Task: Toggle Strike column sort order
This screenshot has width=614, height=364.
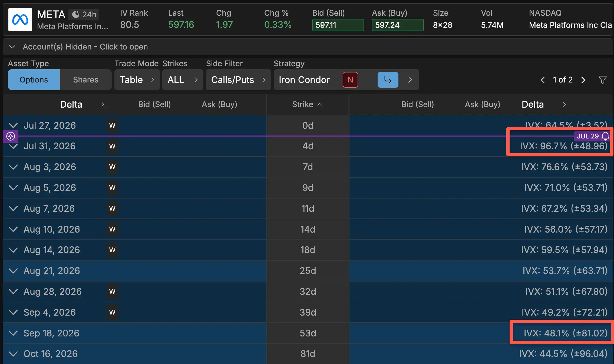Action: (x=307, y=104)
